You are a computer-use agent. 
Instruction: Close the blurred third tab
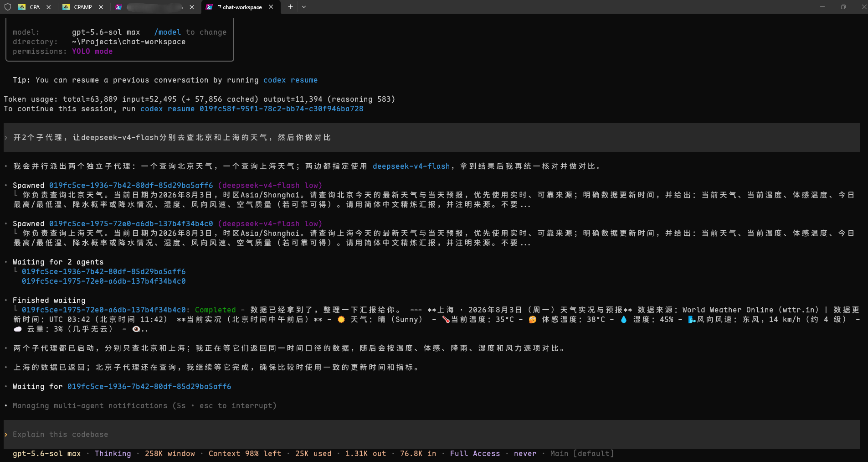click(192, 7)
